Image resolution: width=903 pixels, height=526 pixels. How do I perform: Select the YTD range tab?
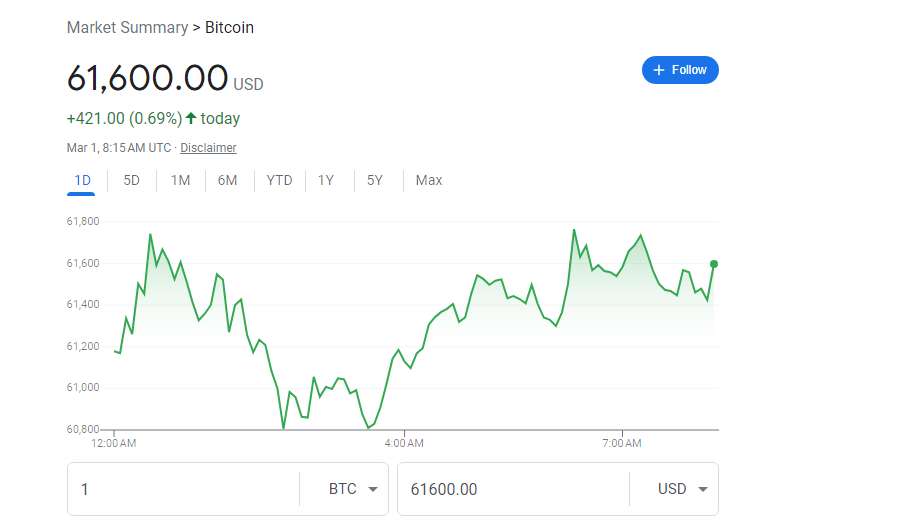279,180
